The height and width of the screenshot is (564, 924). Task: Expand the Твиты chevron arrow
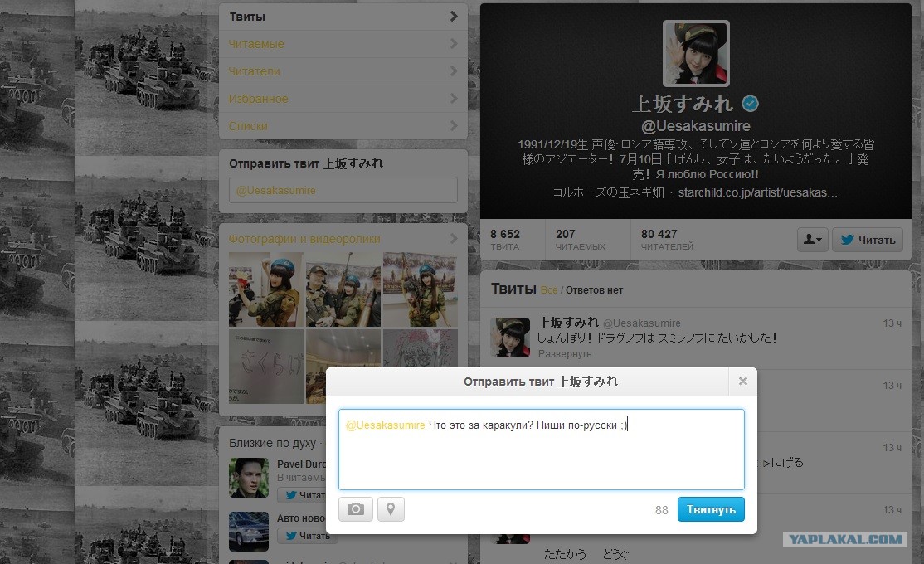[454, 17]
